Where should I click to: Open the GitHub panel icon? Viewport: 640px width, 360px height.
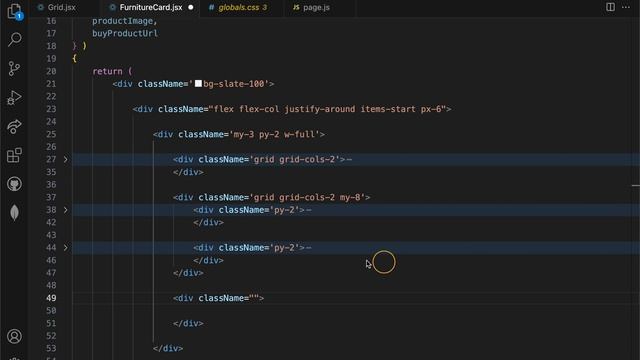(x=14, y=184)
